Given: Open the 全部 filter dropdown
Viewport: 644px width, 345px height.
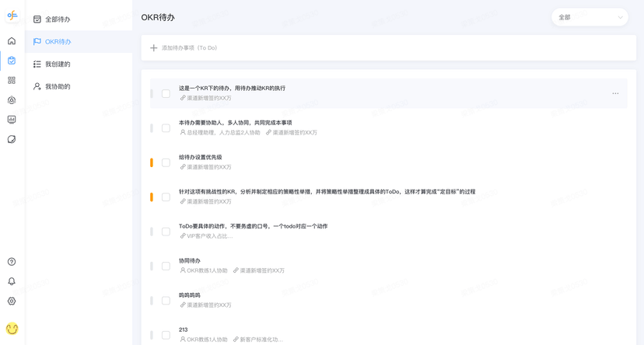Looking at the screenshot, I should pyautogui.click(x=590, y=17).
